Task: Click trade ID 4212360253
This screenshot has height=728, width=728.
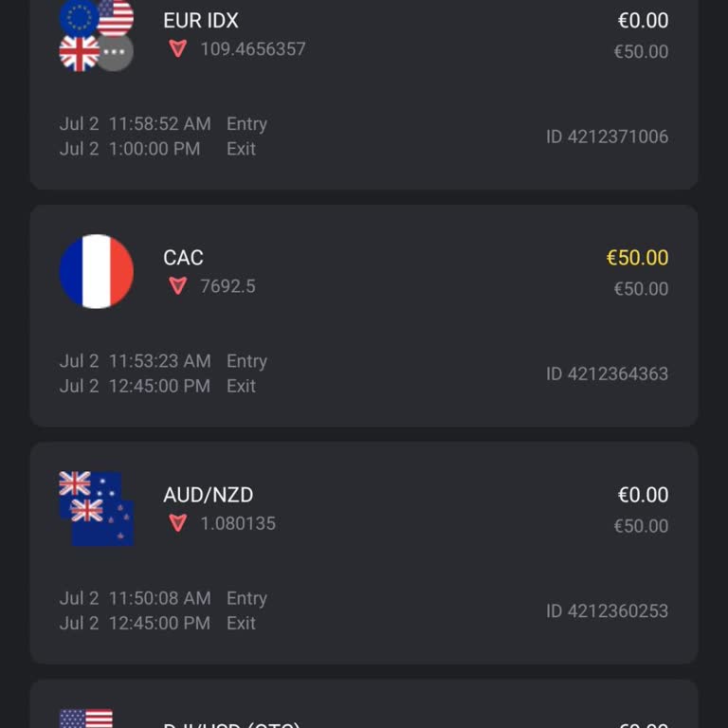Action: point(607,610)
